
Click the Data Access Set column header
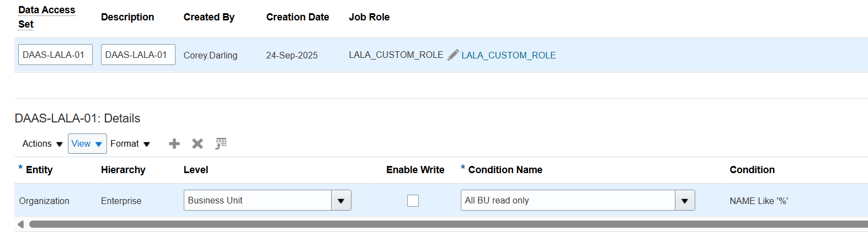(x=46, y=17)
